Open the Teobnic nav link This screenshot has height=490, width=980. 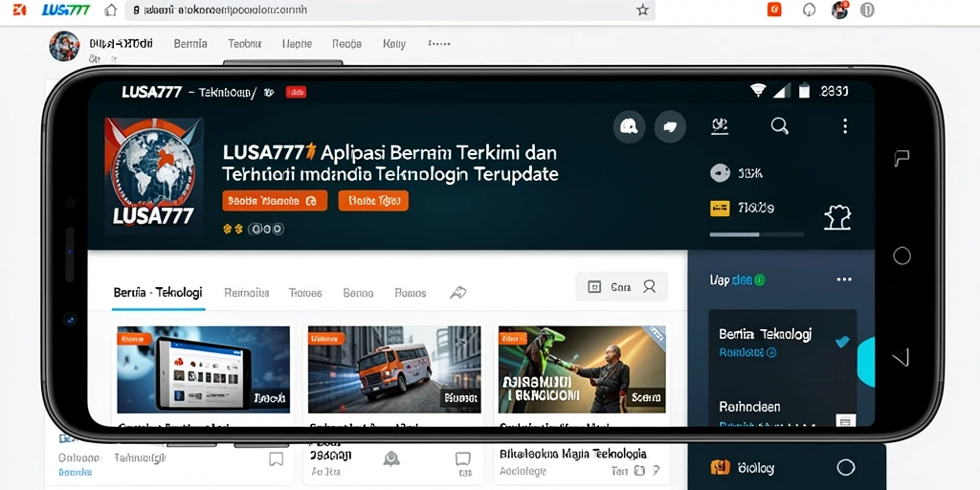(244, 44)
